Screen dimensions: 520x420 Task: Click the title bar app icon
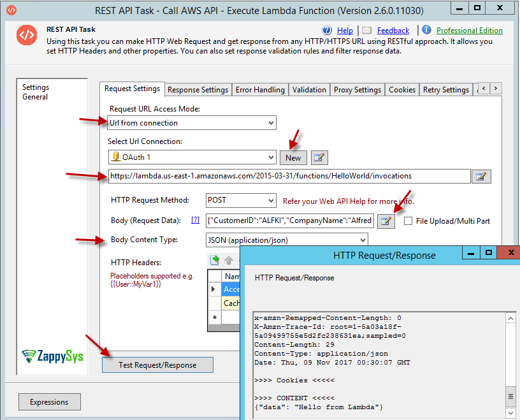pos(11,10)
